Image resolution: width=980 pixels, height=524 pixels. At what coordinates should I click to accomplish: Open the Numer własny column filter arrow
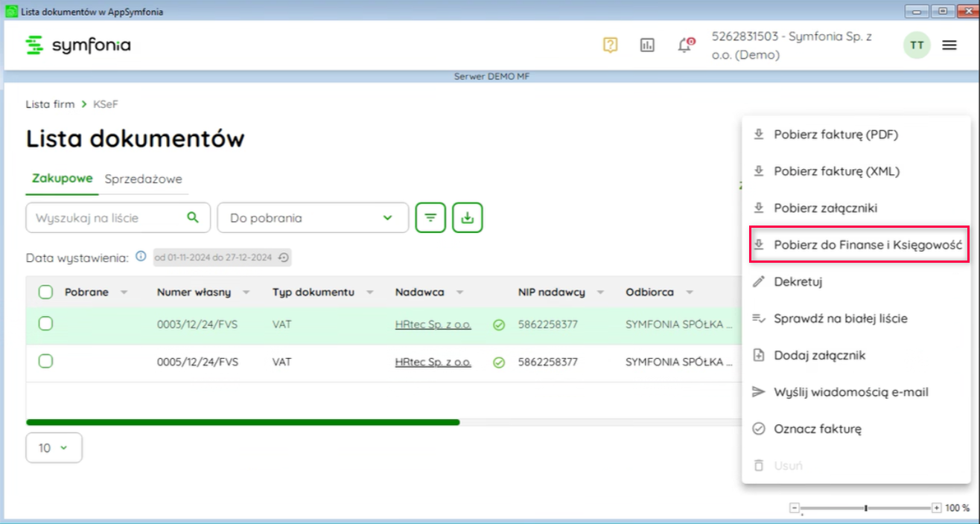click(246, 293)
